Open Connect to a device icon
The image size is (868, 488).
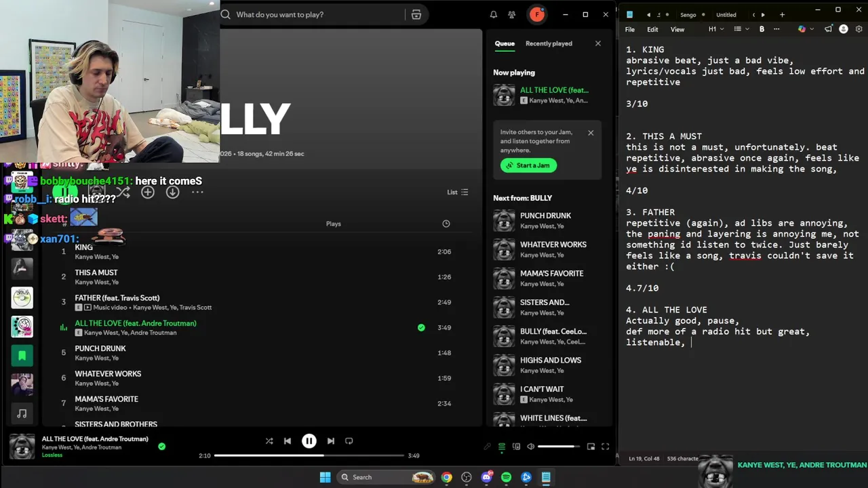pos(516,447)
